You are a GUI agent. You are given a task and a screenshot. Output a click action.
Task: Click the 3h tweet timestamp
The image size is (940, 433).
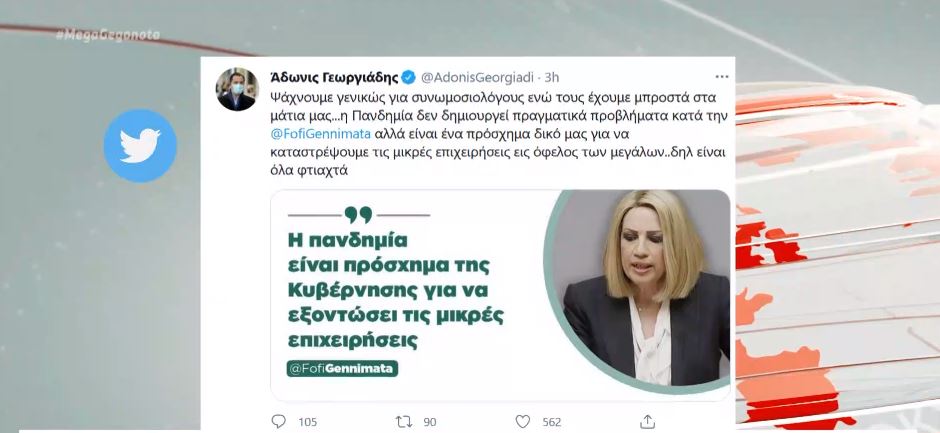(x=551, y=77)
